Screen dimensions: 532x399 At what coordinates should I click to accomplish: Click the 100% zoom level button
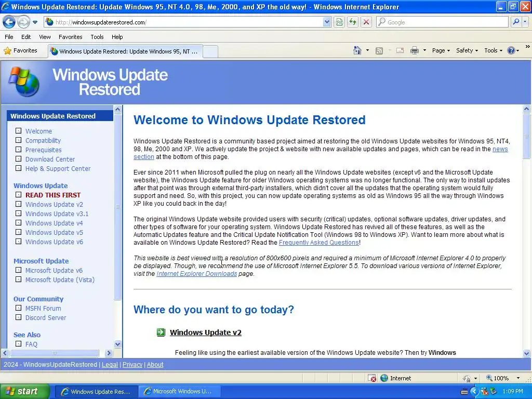(498, 378)
